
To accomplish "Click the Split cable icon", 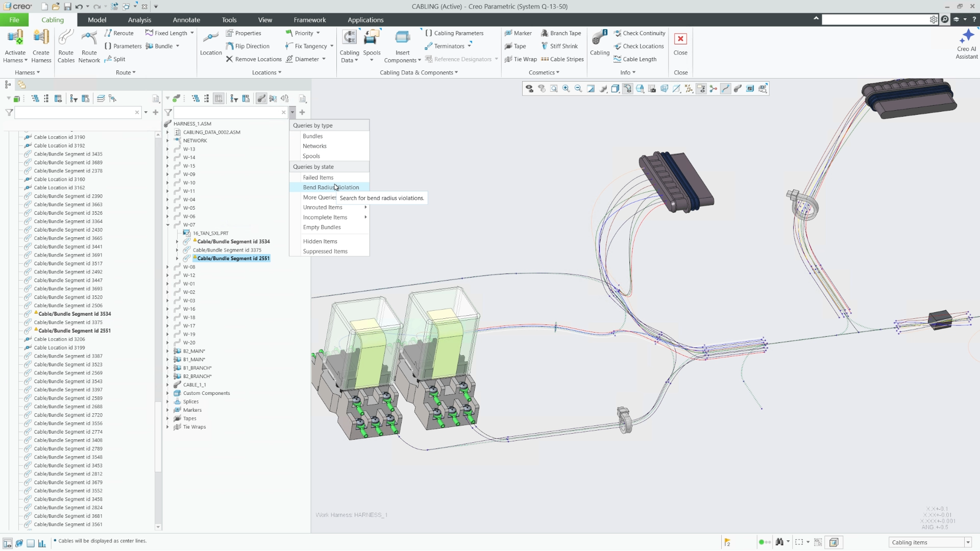I will (108, 59).
